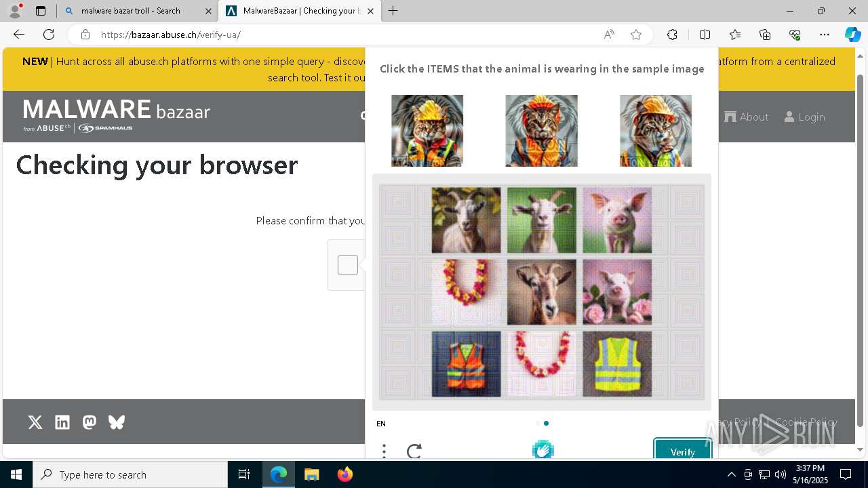The image size is (868, 488).
Task: Tick the human verification checkbox
Action: pos(348,265)
